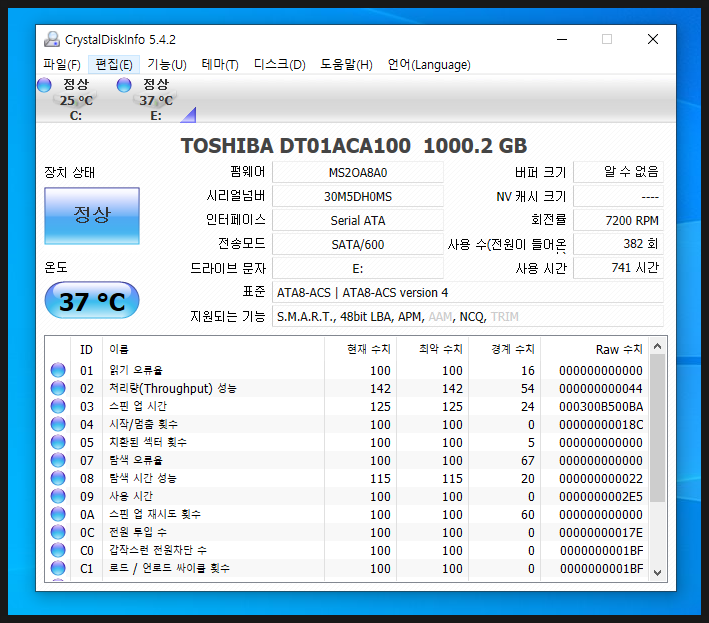Open the 파일(F) menu

pos(62,65)
